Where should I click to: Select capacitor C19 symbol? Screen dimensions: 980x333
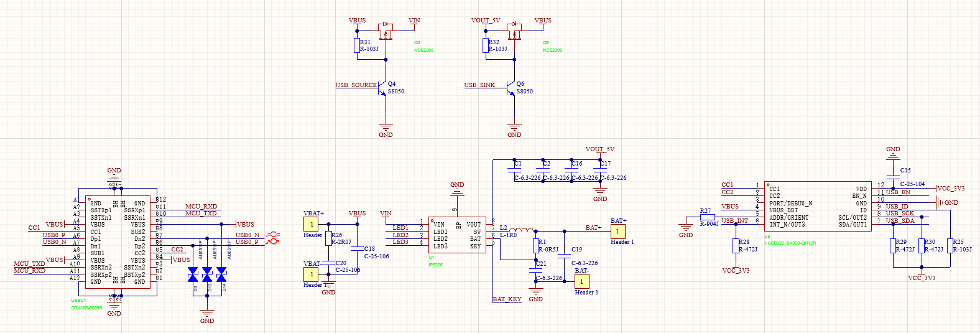pyautogui.click(x=565, y=256)
